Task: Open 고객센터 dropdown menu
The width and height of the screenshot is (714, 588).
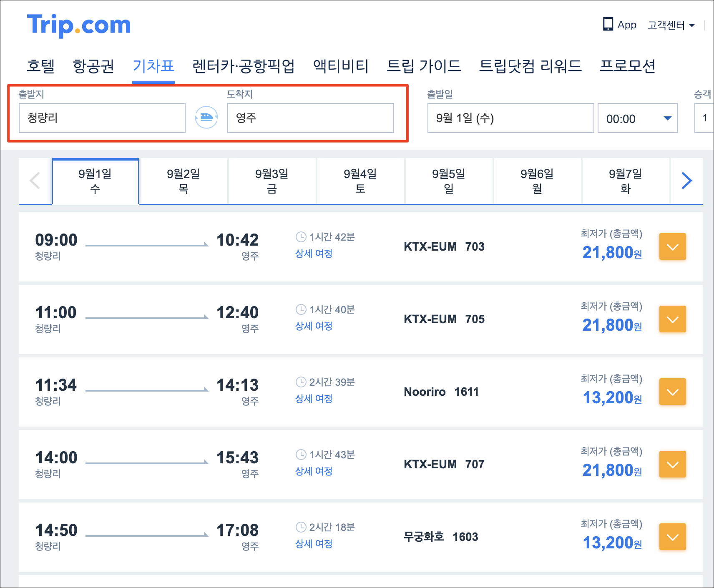Action: [x=671, y=25]
